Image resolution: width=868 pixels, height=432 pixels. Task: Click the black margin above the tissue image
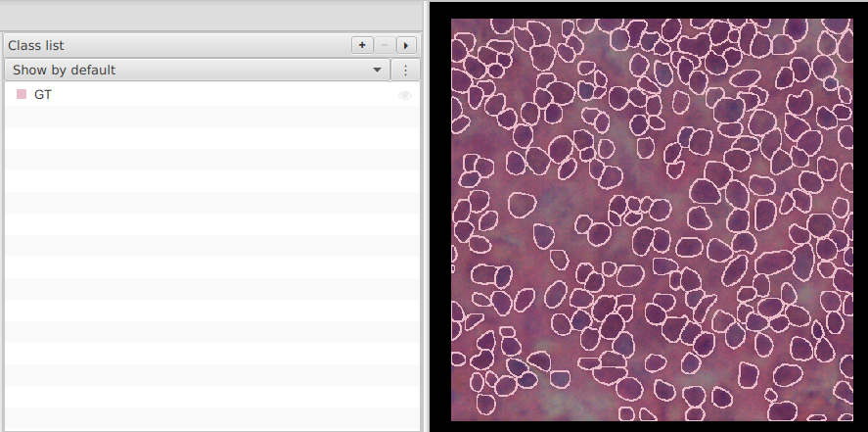[648, 10]
